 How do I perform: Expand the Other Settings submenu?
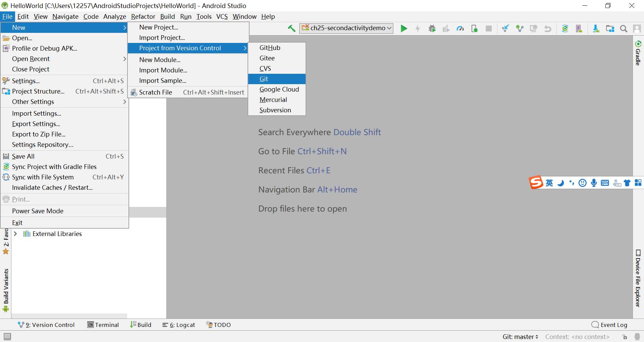[64, 102]
